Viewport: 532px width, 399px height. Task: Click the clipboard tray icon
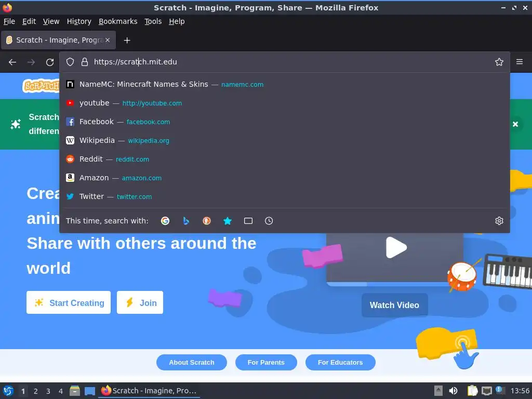472,391
